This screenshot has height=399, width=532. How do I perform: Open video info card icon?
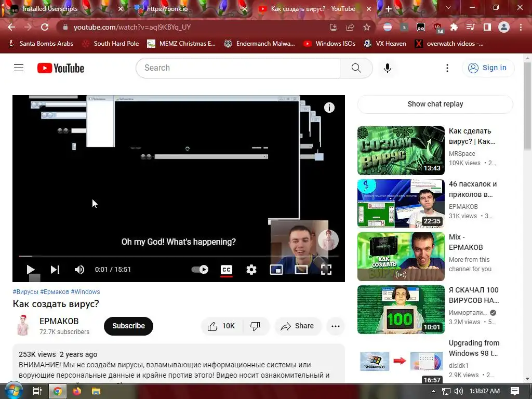pos(329,108)
